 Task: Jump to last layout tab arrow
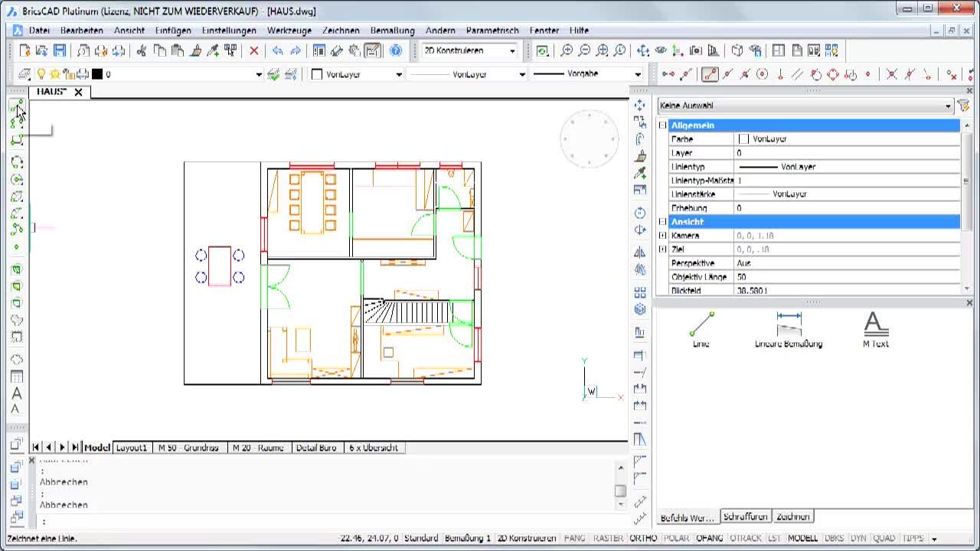74,448
